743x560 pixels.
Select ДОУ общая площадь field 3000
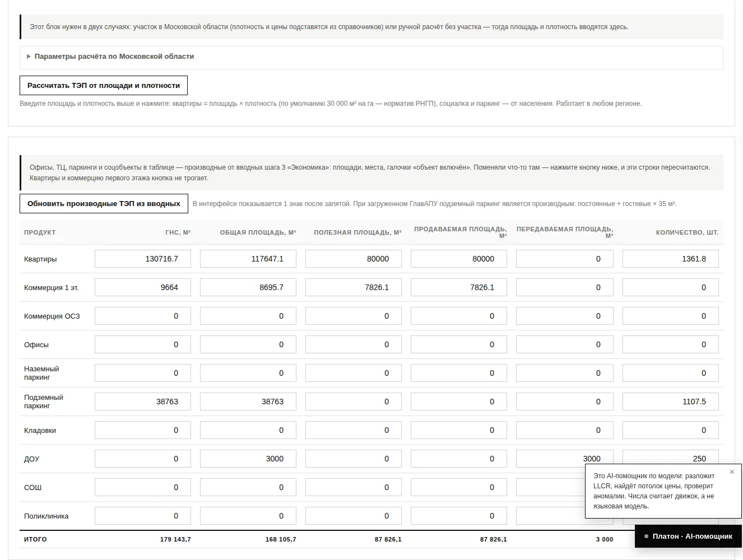coord(248,459)
